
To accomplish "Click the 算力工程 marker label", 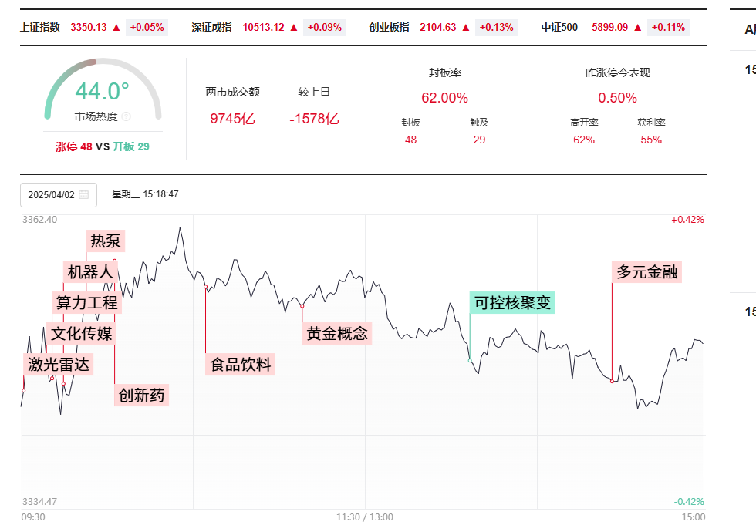I will (86, 302).
